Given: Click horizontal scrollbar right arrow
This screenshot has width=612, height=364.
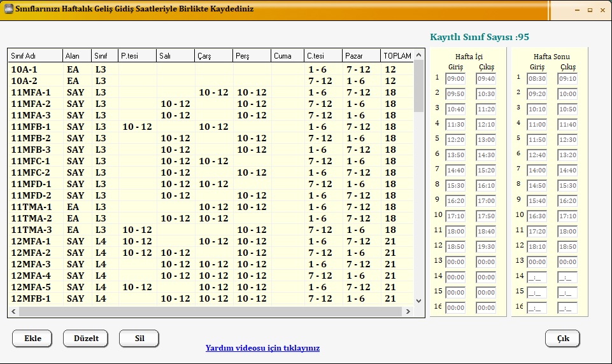Looking at the screenshot, I should tap(408, 311).
